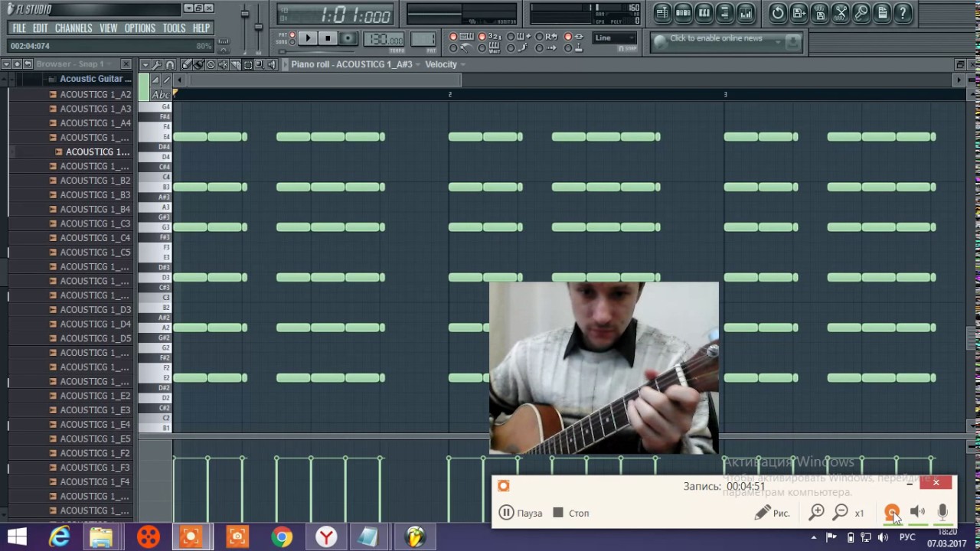Toggle piano roll magnet snap icon
This screenshot has height=551, width=980.
pyautogui.click(x=170, y=64)
